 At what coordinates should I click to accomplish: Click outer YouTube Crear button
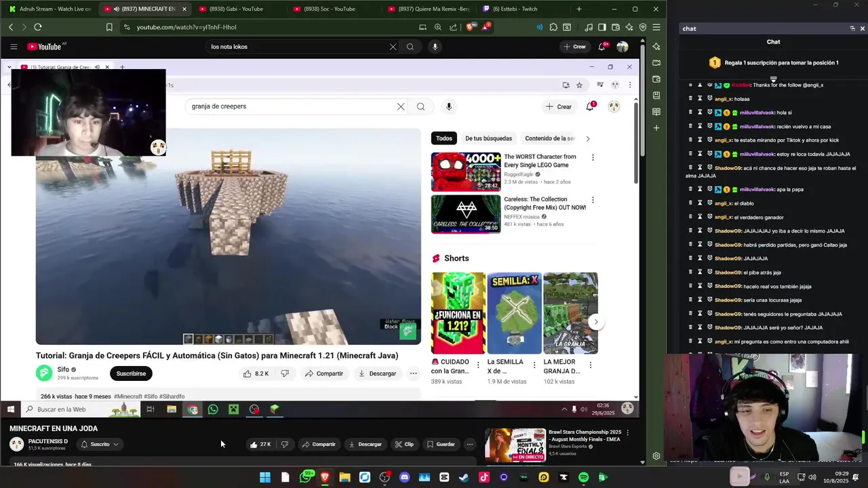coord(574,47)
